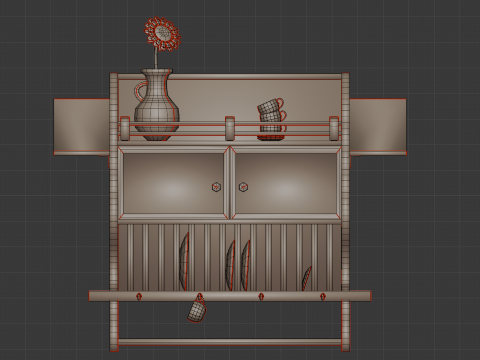This screenshot has height=360, width=480.
Task: Select the left side wing box
Action: point(82,127)
